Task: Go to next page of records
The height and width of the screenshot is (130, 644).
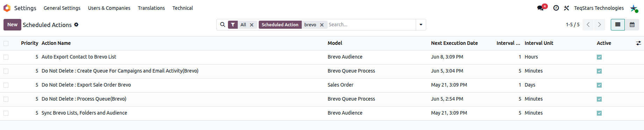Action: (x=599, y=25)
